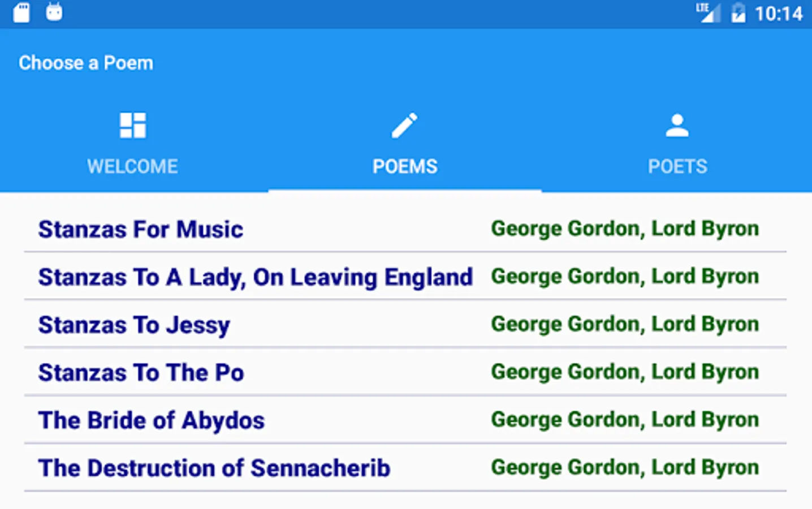
Task: Tap the SD card status icon
Action: 21,12
